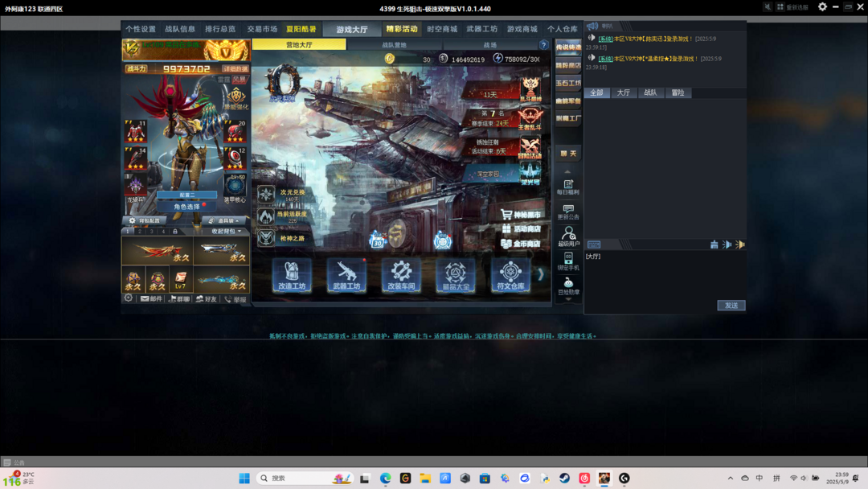Open the 乱斗巅峰 event icon
868x489 pixels.
(x=530, y=89)
